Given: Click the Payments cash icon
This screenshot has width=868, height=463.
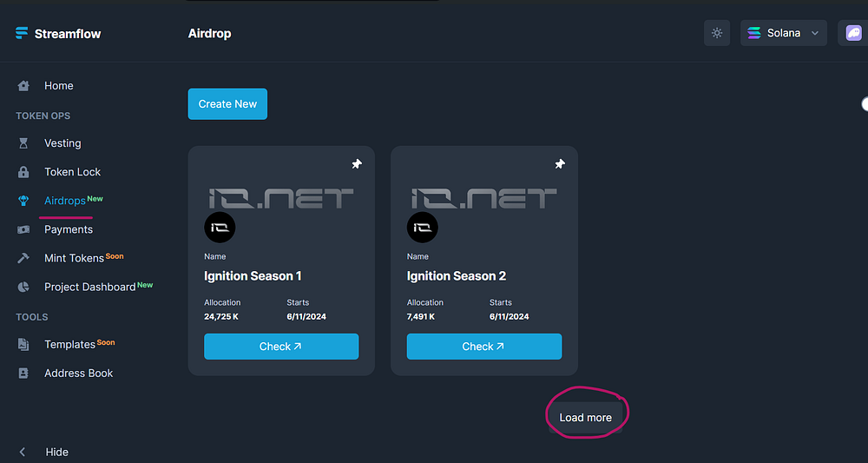Looking at the screenshot, I should tap(23, 229).
